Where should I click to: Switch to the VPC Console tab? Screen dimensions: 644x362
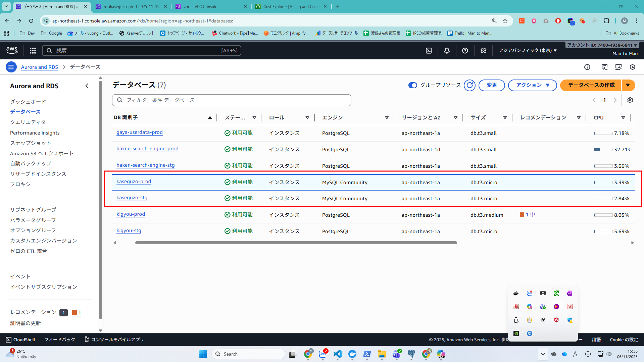click(200, 6)
